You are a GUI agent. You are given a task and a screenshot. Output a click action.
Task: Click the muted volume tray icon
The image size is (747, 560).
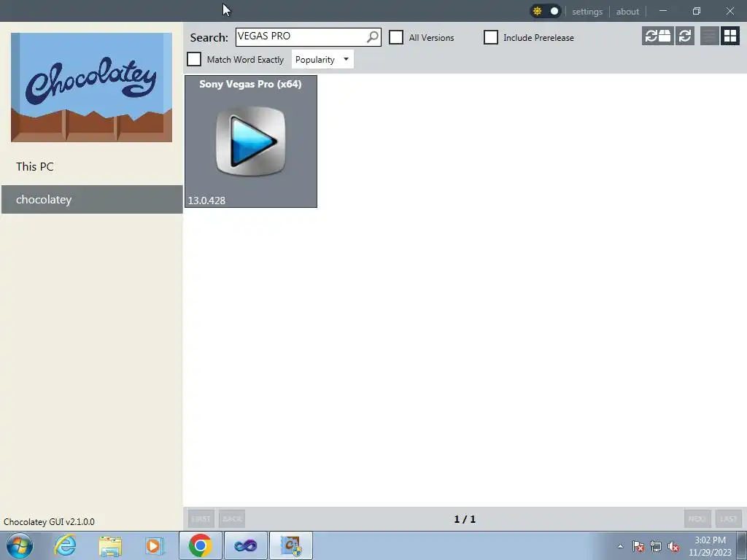pyautogui.click(x=673, y=546)
